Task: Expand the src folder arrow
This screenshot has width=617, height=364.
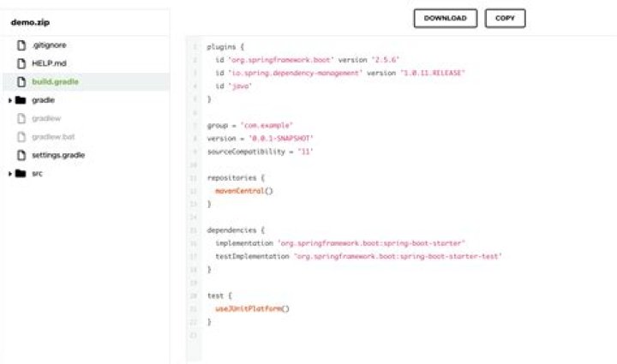Action: point(10,173)
